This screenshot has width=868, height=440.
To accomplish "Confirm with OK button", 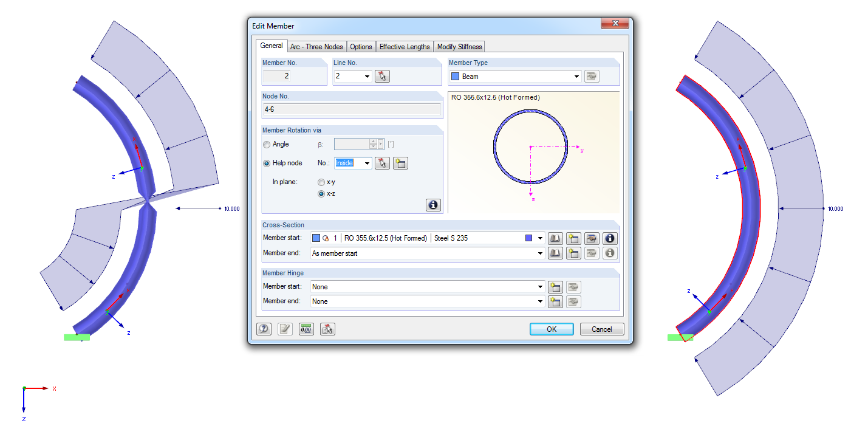I will (x=552, y=329).
